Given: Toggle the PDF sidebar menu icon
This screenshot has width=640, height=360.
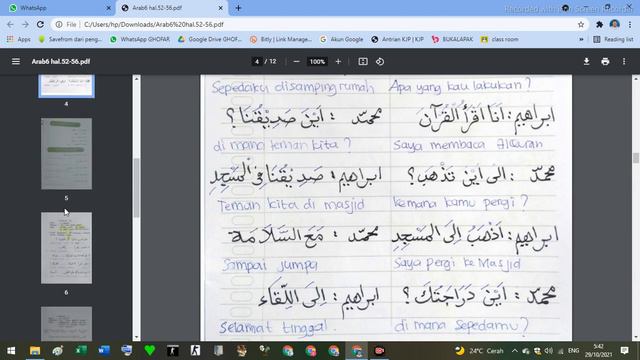Looking at the screenshot, I should click(x=16, y=62).
